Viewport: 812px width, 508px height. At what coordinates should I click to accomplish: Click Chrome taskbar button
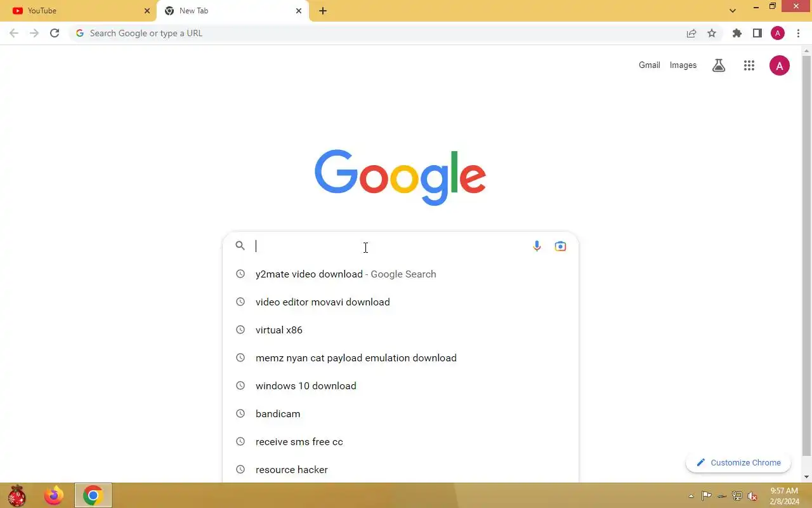93,495
